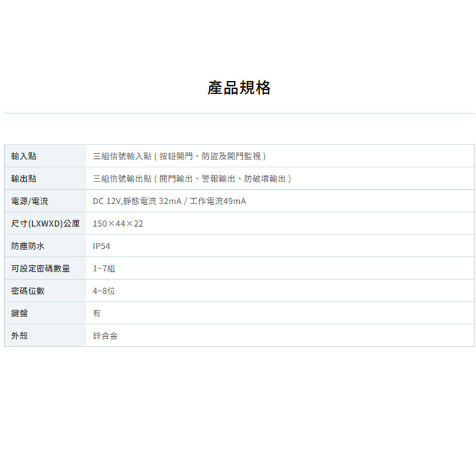Select the 輸入點 row label

point(24,156)
